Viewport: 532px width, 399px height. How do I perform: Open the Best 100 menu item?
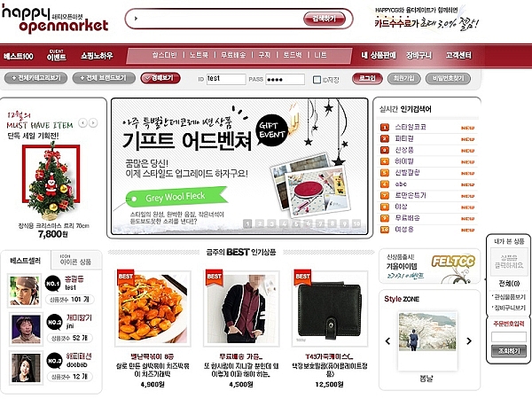tap(19, 56)
